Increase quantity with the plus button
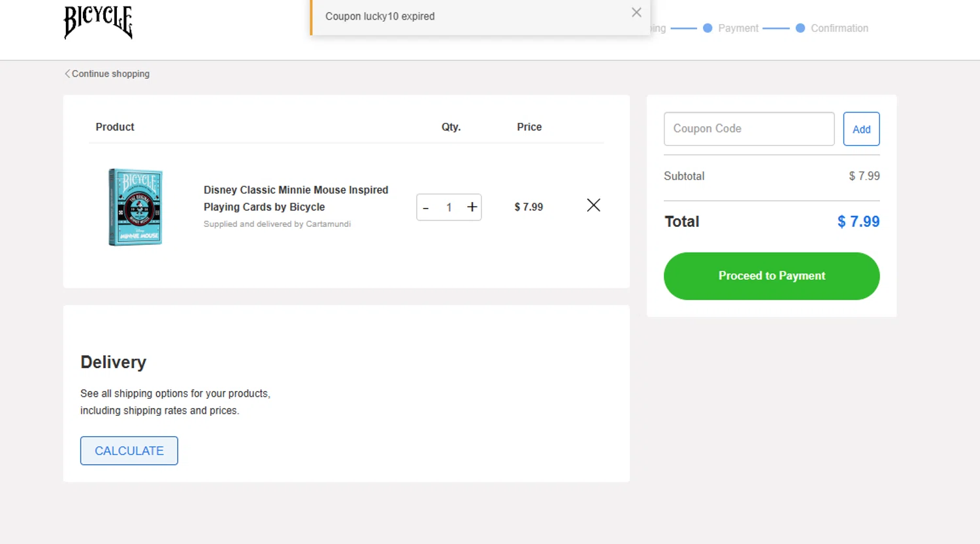The height and width of the screenshot is (544, 980). 472,207
